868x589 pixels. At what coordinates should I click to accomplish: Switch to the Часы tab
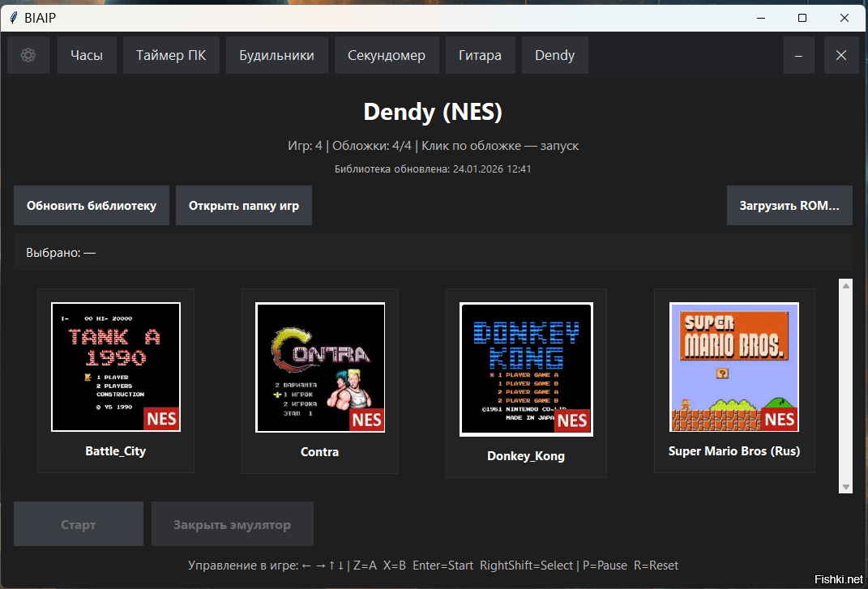tap(87, 55)
